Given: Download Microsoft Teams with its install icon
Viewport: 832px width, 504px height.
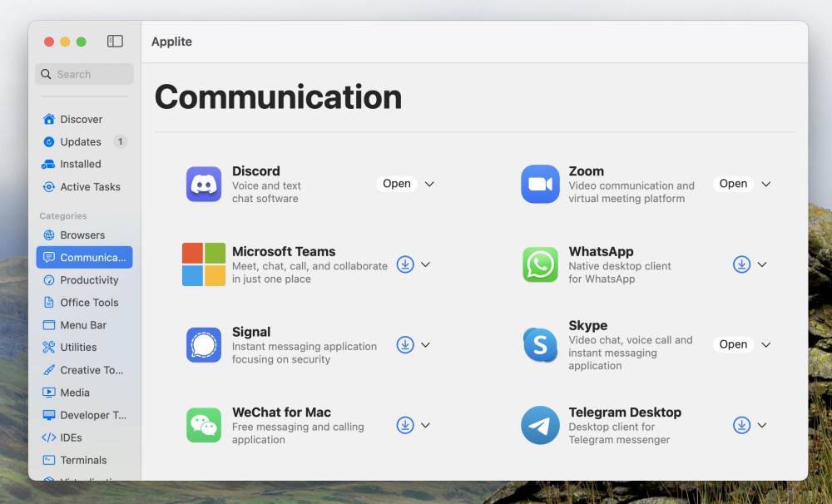Looking at the screenshot, I should tap(405, 264).
